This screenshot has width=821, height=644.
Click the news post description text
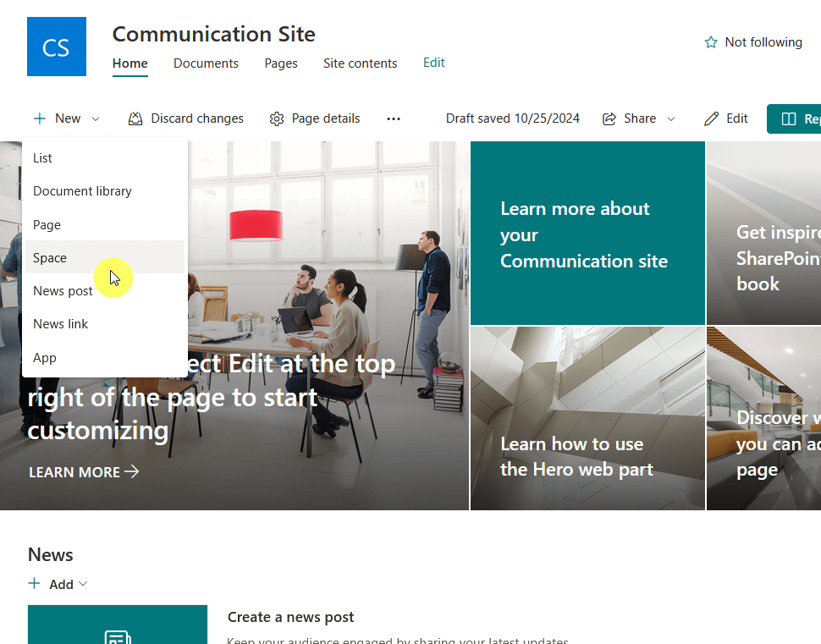tap(398, 640)
